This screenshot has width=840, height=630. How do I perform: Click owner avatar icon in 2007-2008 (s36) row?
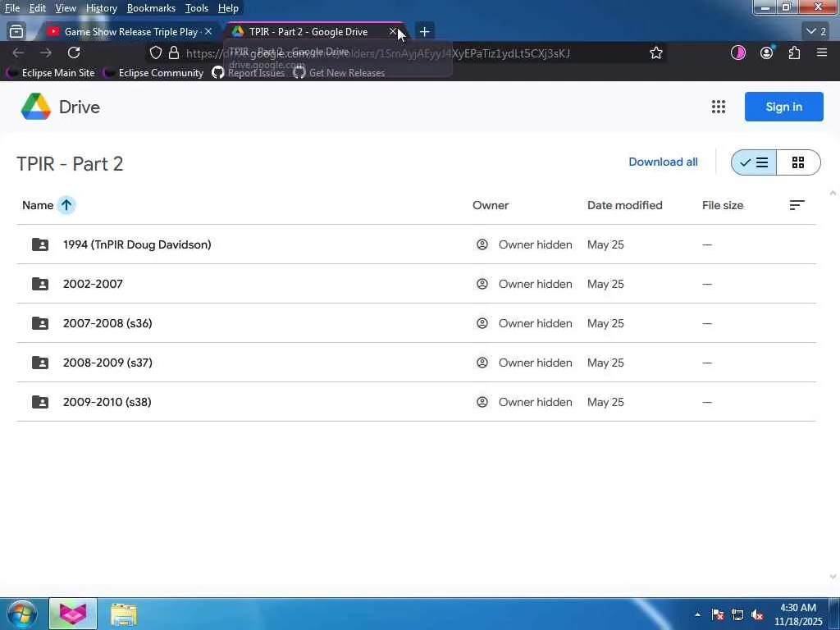click(482, 323)
